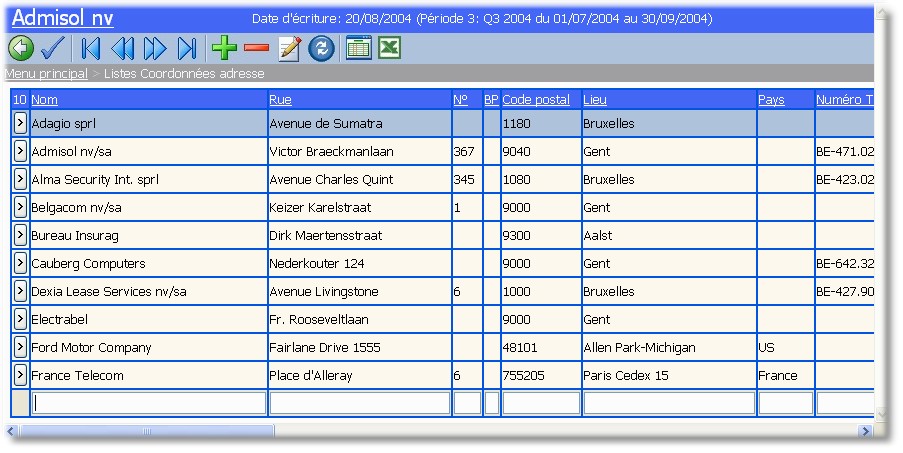Sort by the BP column header
903x453 pixels.
click(x=491, y=100)
